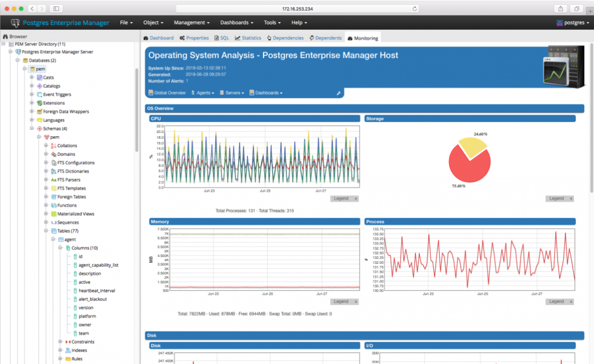This screenshot has width=594, height=364.
Task: Collapse the pem database node
Action: [x=24, y=69]
